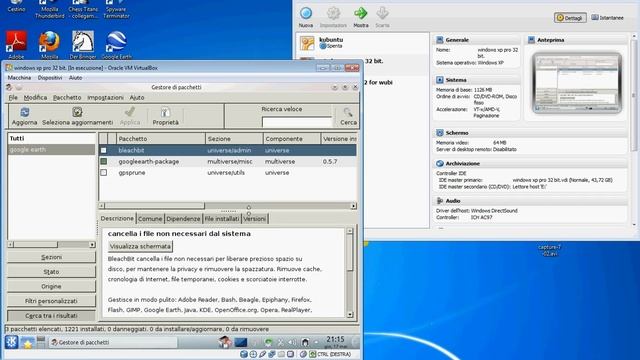Select the gpsprune package row name

point(132,173)
